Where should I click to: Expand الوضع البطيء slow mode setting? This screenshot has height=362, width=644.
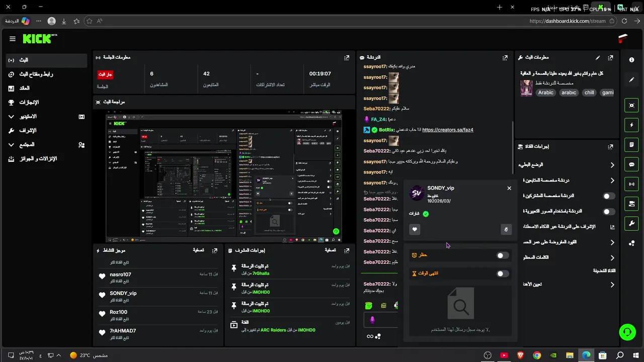click(x=612, y=165)
